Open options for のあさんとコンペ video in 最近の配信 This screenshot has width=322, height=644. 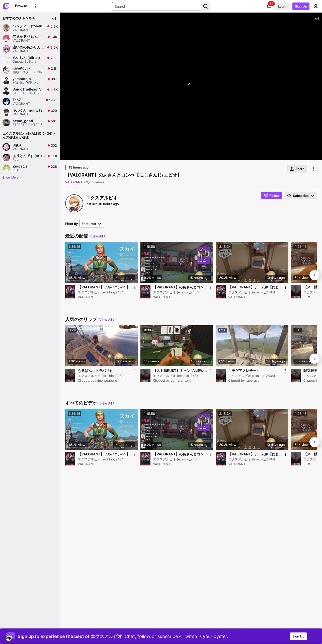pos(210,287)
